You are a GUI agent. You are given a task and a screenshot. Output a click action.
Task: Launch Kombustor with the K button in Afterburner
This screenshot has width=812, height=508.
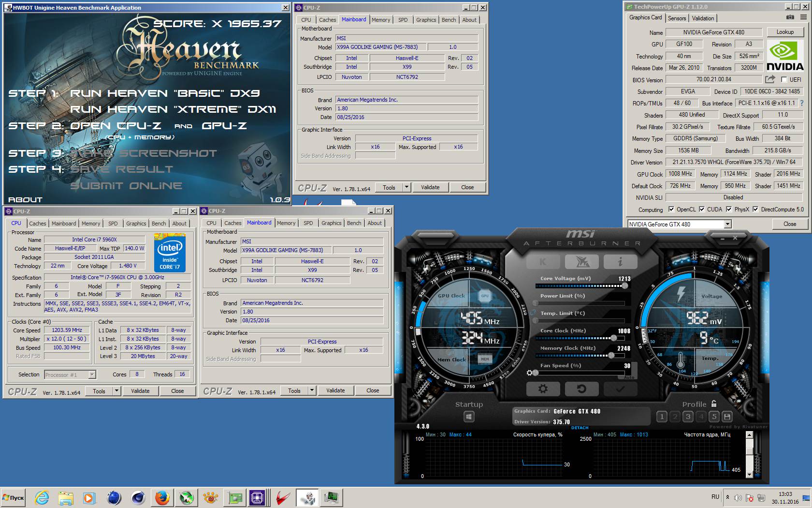tap(543, 262)
